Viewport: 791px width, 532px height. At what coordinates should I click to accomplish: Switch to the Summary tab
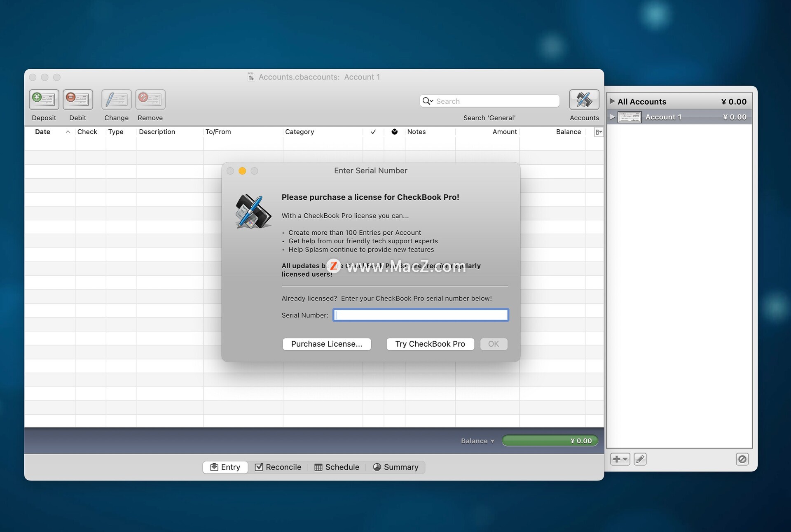[x=395, y=467]
